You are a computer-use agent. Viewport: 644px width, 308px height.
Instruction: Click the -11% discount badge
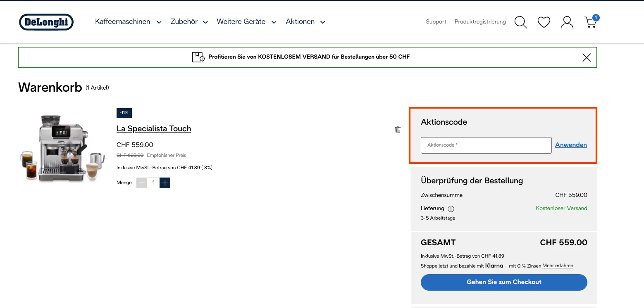pyautogui.click(x=124, y=113)
